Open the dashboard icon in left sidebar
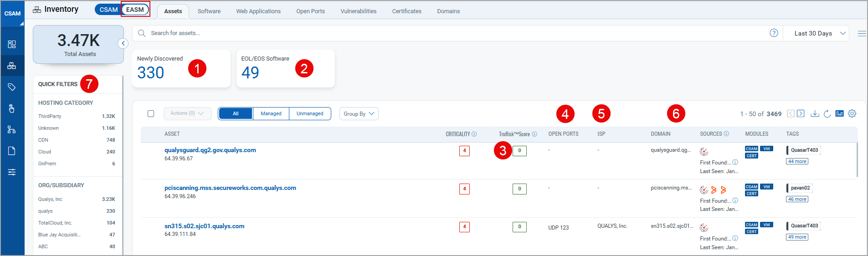Screen dimensions: 868x256 pyautogui.click(x=12, y=44)
